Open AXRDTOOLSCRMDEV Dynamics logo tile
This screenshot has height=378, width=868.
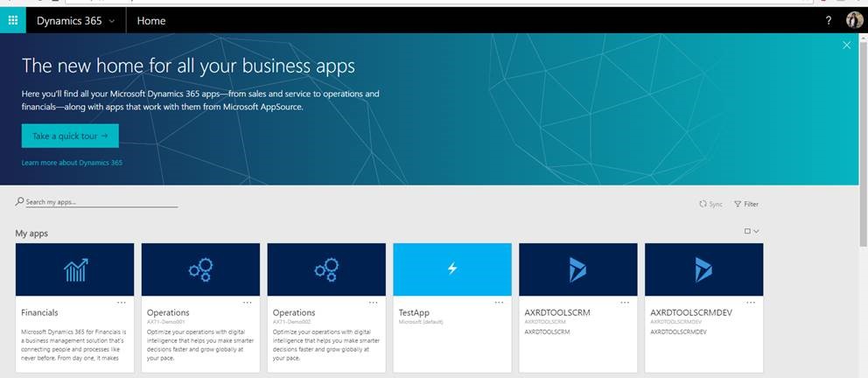(x=703, y=269)
